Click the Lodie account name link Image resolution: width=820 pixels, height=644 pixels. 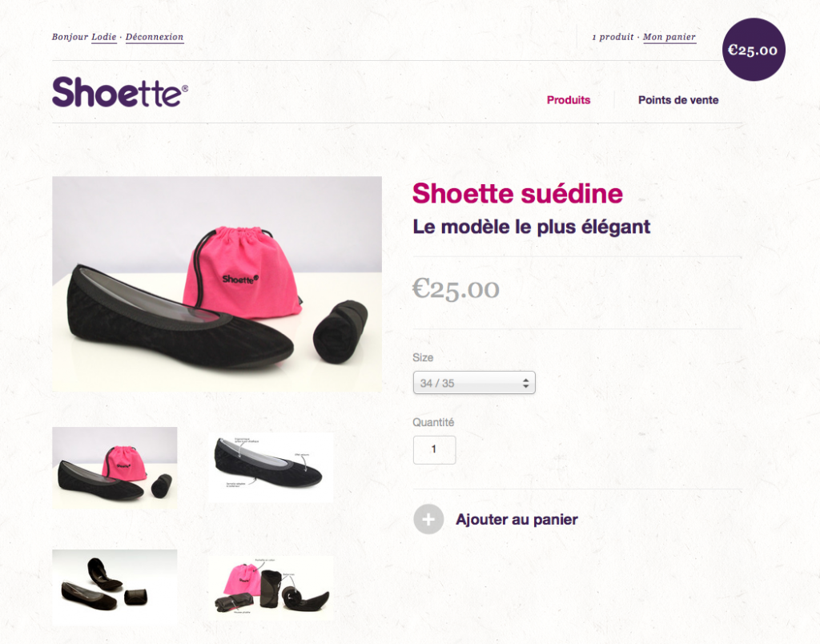103,37
